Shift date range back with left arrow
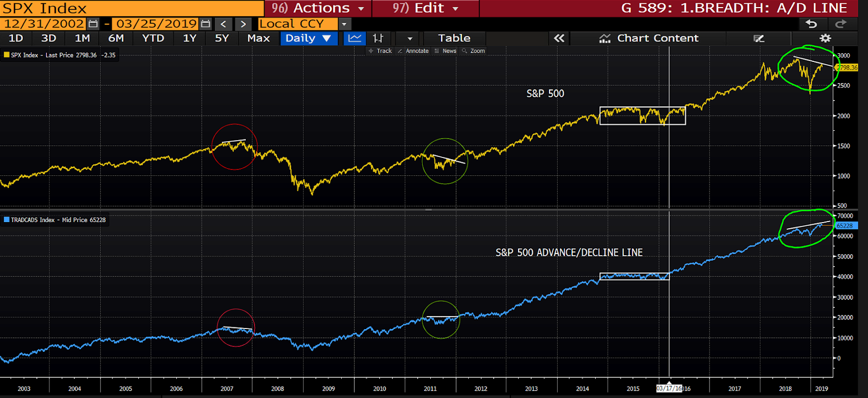The width and height of the screenshot is (868, 398). tap(224, 24)
